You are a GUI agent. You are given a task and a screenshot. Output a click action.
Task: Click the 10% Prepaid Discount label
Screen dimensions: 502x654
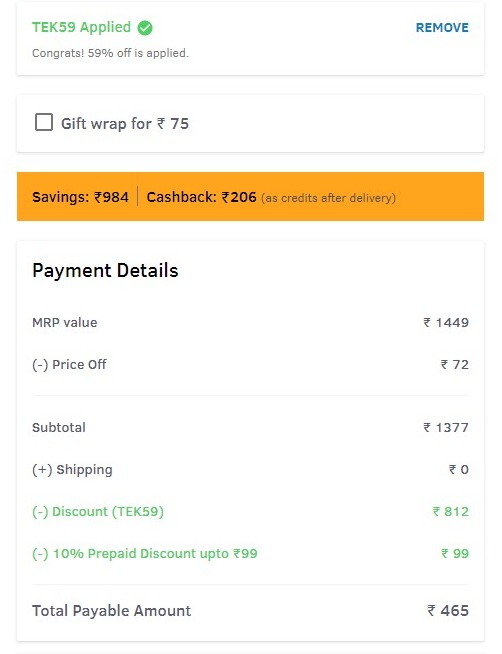[x=145, y=554]
